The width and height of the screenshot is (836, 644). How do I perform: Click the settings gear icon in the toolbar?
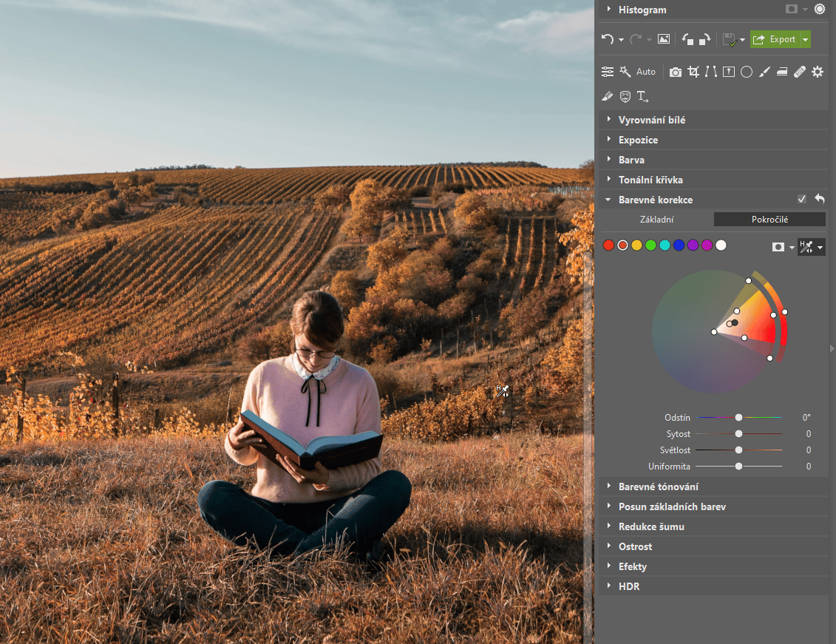click(x=817, y=72)
